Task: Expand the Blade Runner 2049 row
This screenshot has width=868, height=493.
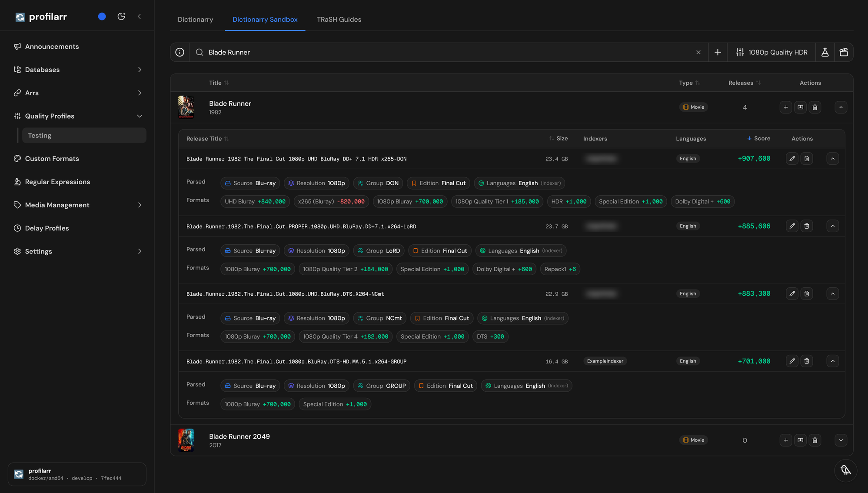Action: pos(841,440)
